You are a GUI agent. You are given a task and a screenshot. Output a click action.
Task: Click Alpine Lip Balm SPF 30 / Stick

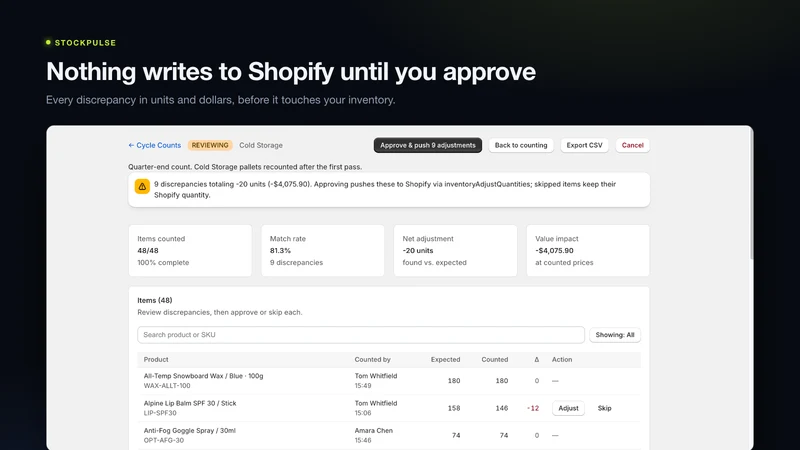[x=190, y=403]
